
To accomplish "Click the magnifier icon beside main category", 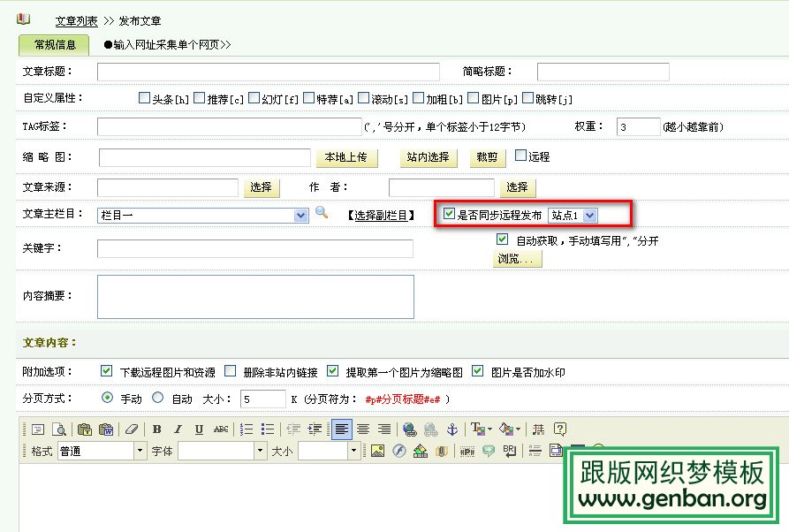I will tap(322, 213).
